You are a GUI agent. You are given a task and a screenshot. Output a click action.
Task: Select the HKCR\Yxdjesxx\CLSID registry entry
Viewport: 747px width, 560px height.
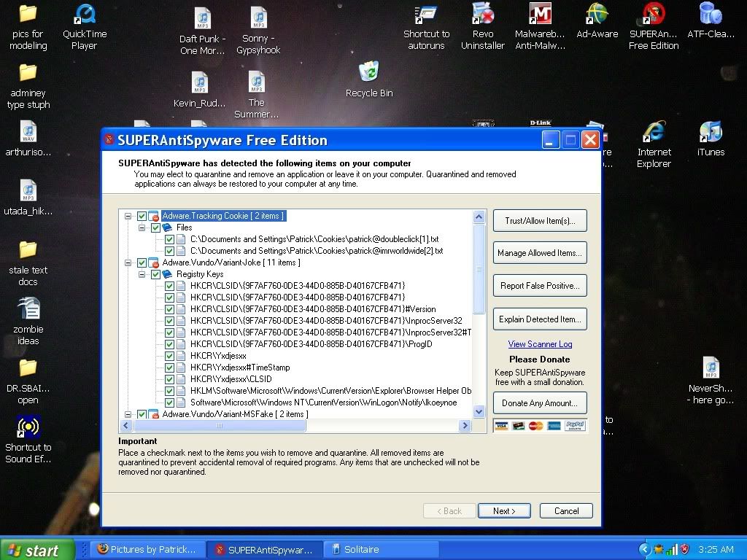[x=231, y=379]
